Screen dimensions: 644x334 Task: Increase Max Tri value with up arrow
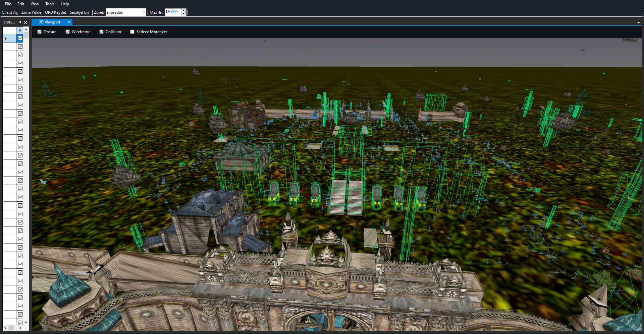point(183,11)
